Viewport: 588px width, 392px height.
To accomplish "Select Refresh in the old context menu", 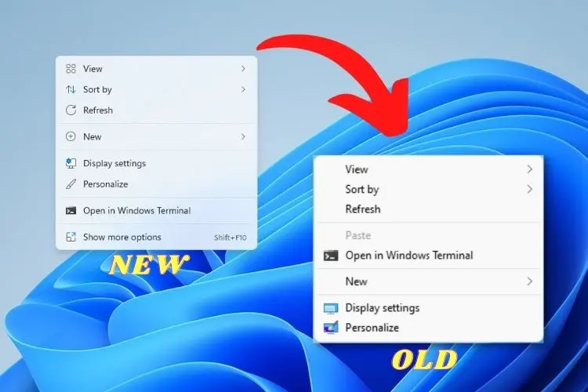I will coord(429,209).
